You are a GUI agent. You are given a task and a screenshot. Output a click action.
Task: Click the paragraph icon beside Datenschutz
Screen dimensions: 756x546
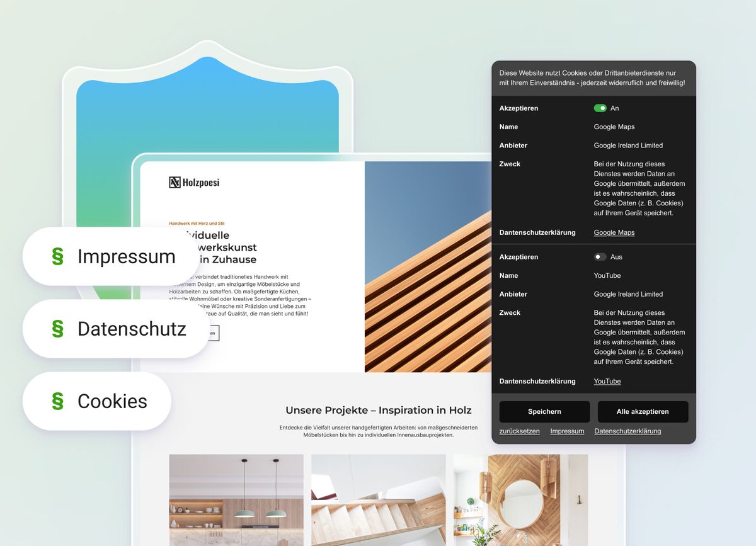pyautogui.click(x=57, y=329)
